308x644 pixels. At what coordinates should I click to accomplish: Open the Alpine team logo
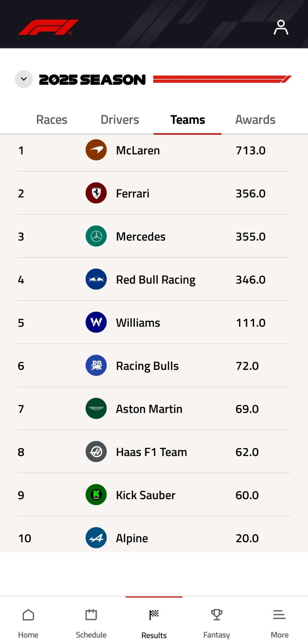click(x=96, y=538)
